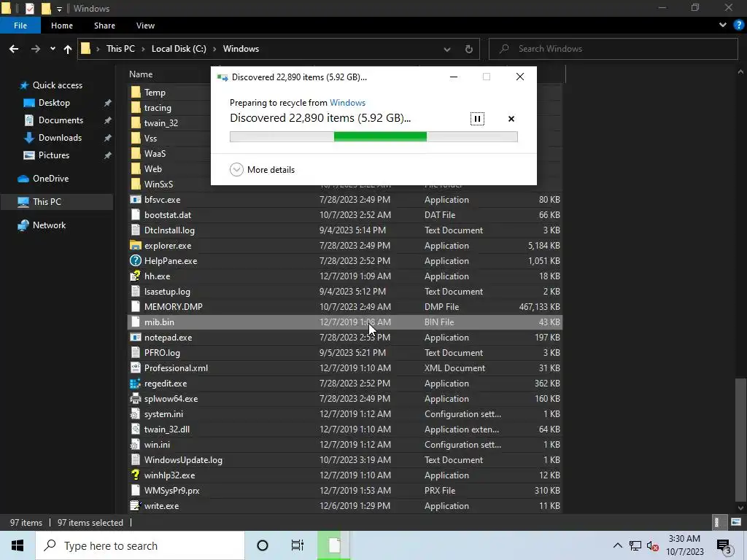Click the HelpPane.exe icon
This screenshot has height=560, width=747.
[135, 261]
